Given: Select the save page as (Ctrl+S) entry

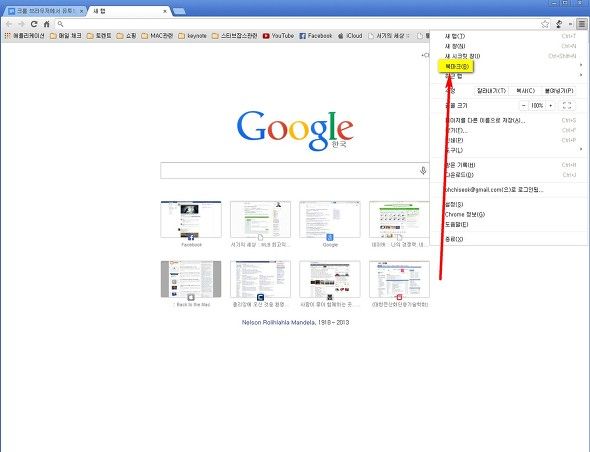Looking at the screenshot, I should point(509,120).
